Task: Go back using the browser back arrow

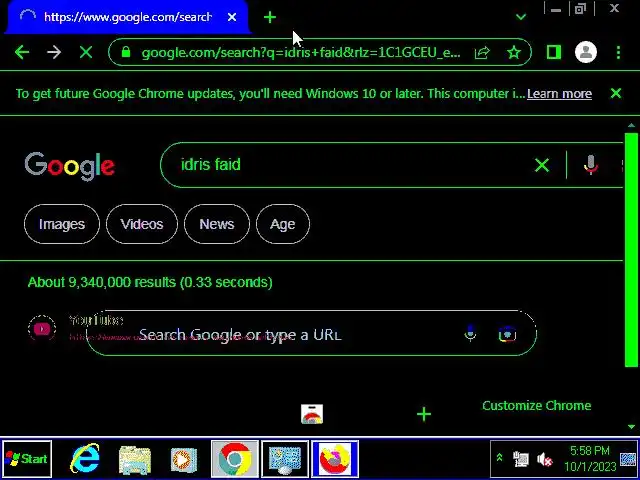Action: 22,52
